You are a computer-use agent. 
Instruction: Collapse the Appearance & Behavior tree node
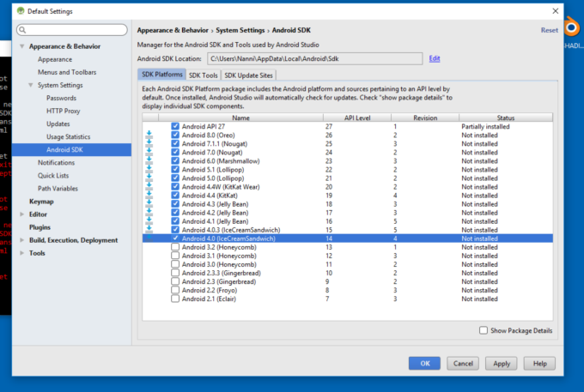coord(22,46)
